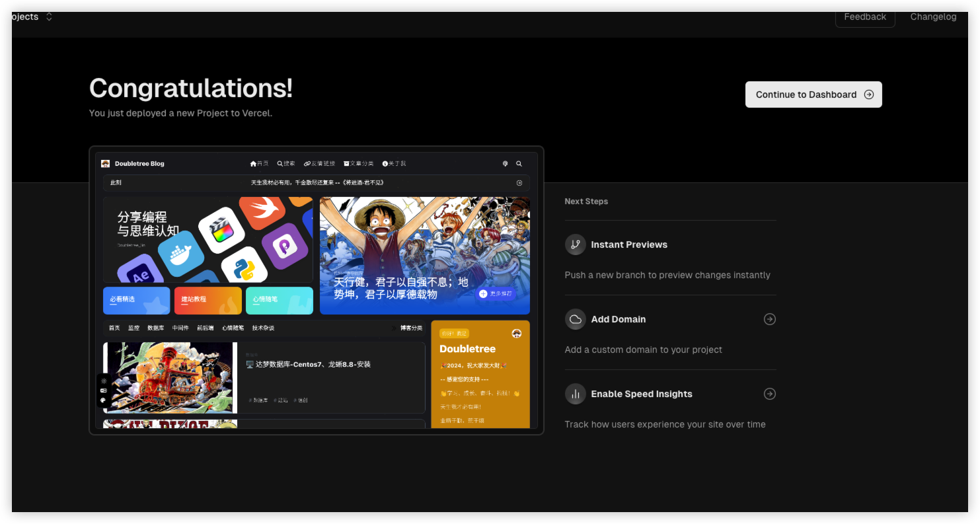Image resolution: width=980 pixels, height=524 pixels.
Task: Click the "Doubletree Blog" title in preview
Action: (x=139, y=164)
